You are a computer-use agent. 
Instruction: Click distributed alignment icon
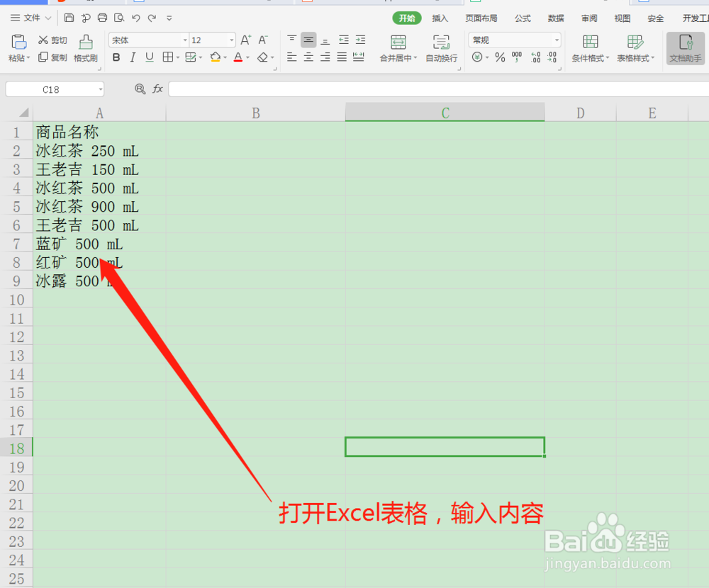(359, 57)
